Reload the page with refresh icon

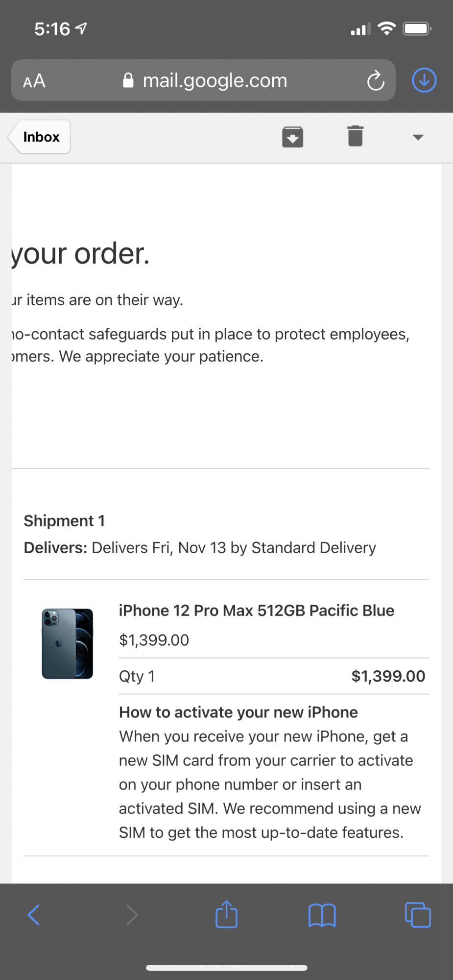tap(376, 81)
